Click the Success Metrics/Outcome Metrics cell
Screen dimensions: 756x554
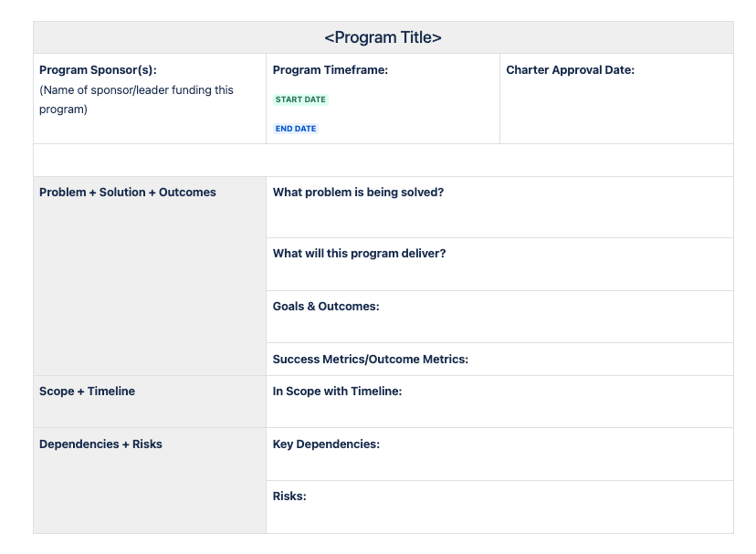pyautogui.click(x=499, y=360)
